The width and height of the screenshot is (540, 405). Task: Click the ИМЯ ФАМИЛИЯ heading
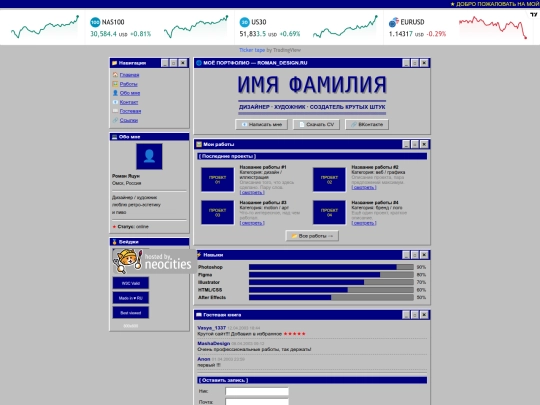[x=312, y=85]
